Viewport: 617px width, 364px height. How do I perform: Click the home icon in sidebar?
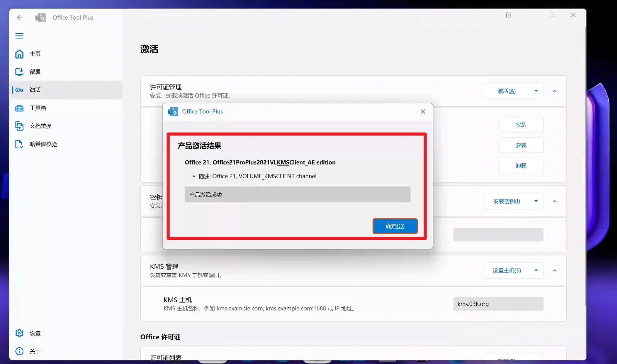point(20,54)
